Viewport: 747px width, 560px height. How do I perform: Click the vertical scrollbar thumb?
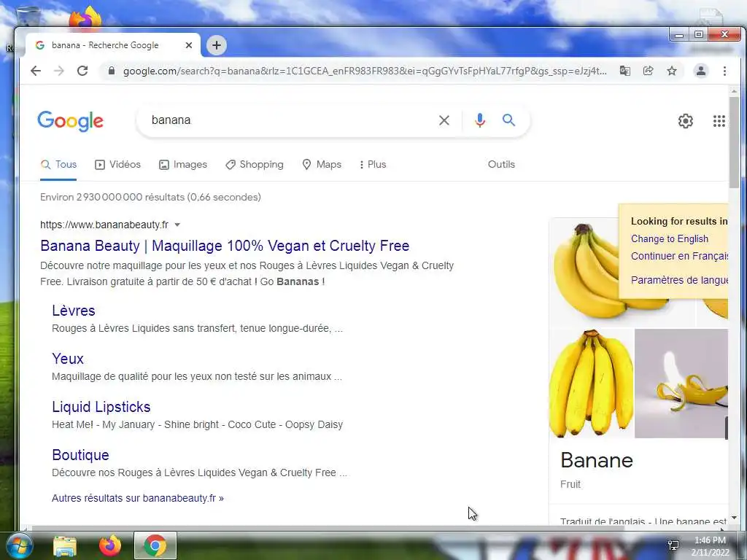[734, 143]
